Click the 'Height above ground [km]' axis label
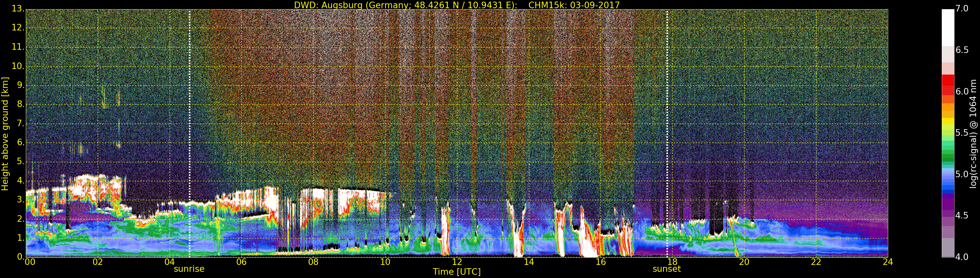980x278 pixels. 5,134
